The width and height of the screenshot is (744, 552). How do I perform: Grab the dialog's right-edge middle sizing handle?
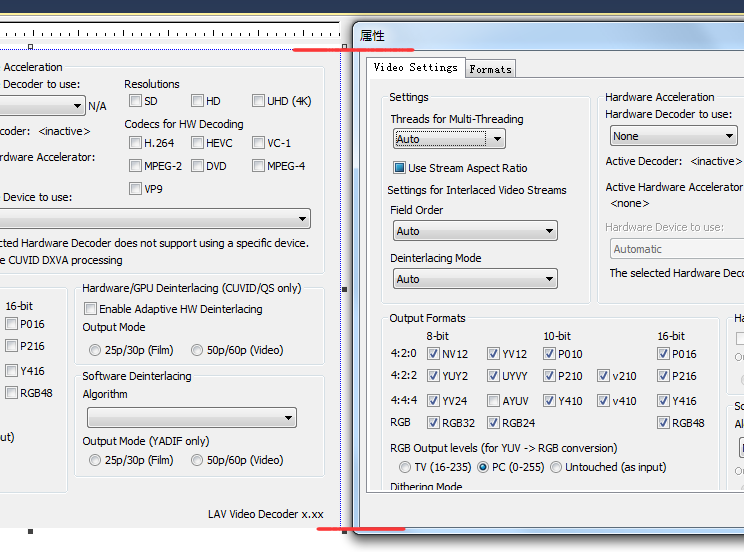tap(344, 289)
